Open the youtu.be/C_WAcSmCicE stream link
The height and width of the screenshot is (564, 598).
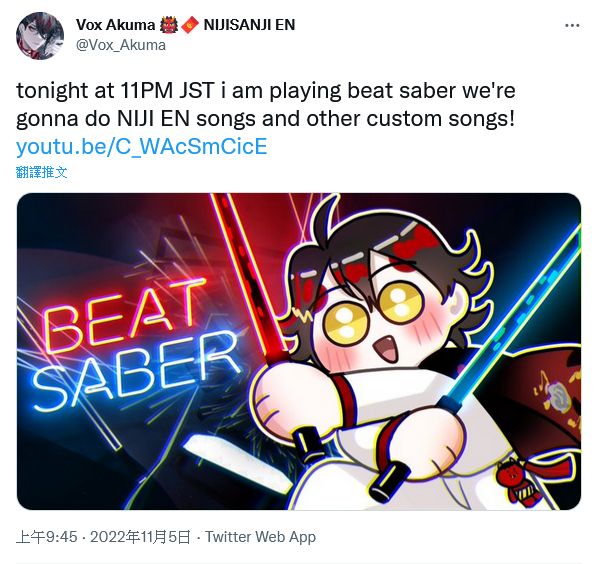pyautogui.click(x=141, y=147)
